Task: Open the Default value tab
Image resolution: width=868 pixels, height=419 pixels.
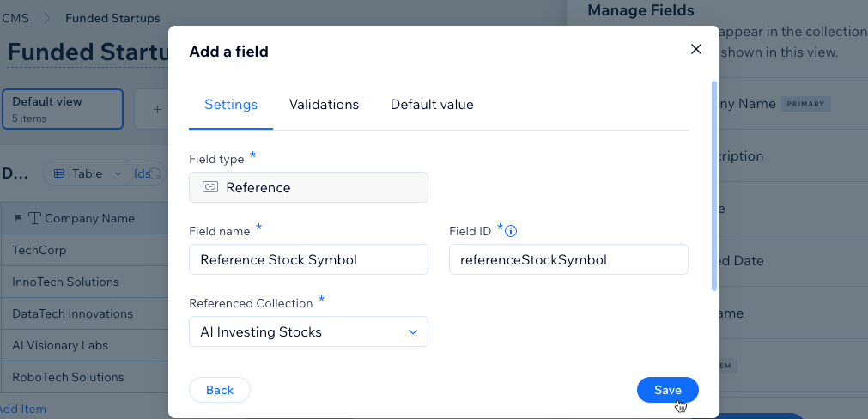Action: (432, 105)
